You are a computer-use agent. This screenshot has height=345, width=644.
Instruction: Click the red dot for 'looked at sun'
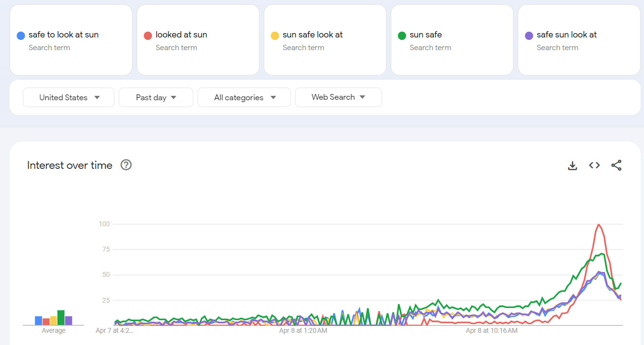tap(148, 36)
